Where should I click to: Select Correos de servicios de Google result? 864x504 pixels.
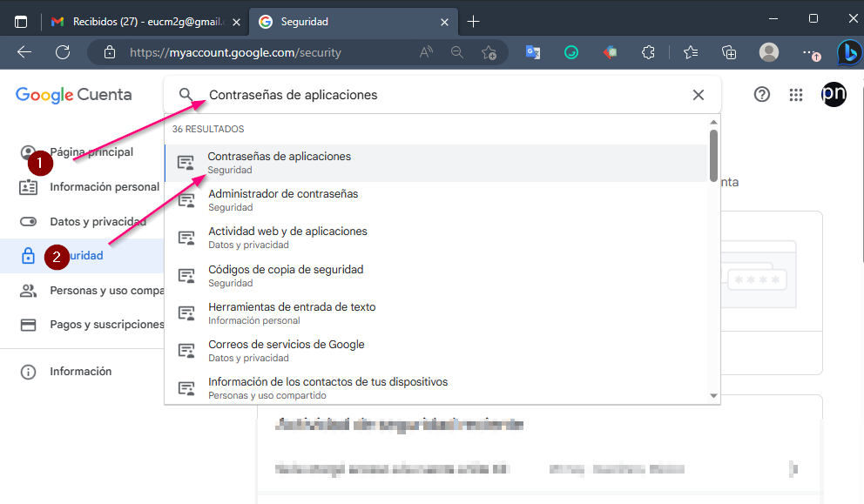pos(435,351)
